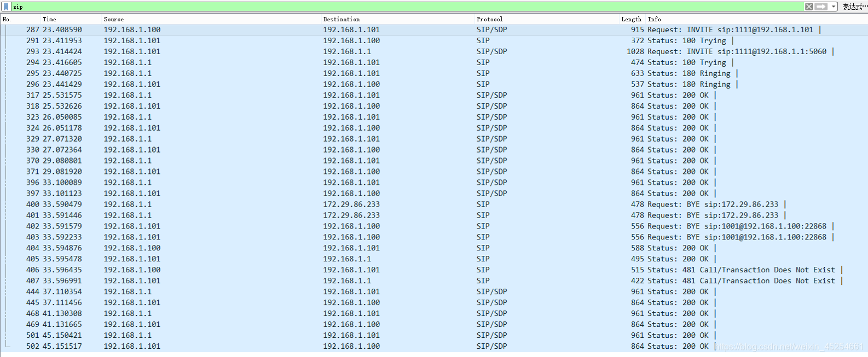Click SIP protocol cell of packet 291
The height and width of the screenshot is (357, 868).
483,40
